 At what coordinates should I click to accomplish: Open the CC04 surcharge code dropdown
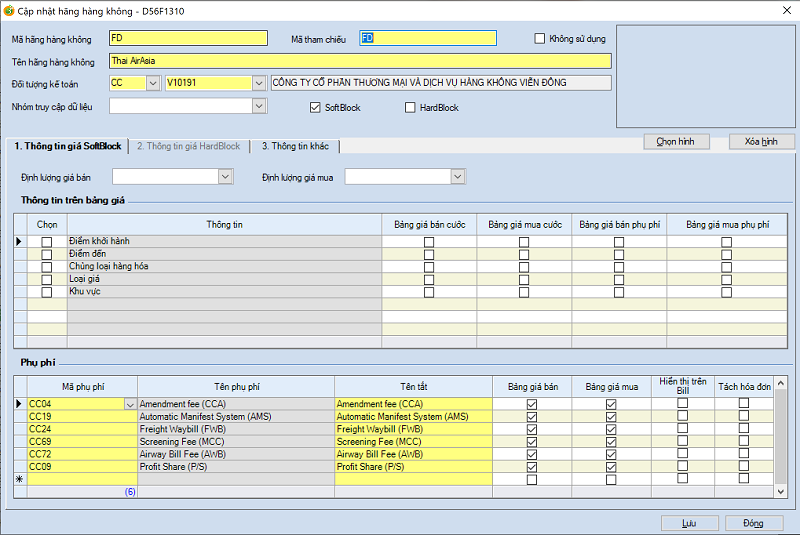point(129,404)
